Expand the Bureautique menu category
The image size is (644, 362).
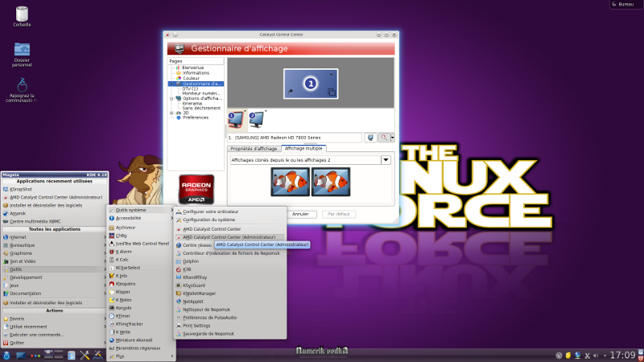[x=55, y=245]
